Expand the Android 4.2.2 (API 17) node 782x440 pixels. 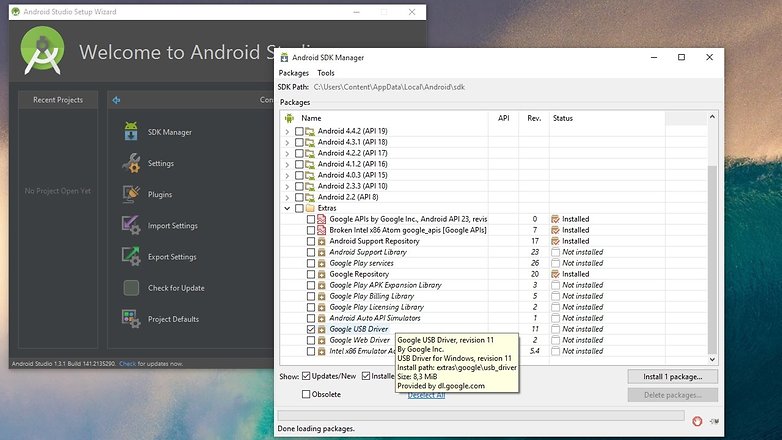[287, 153]
